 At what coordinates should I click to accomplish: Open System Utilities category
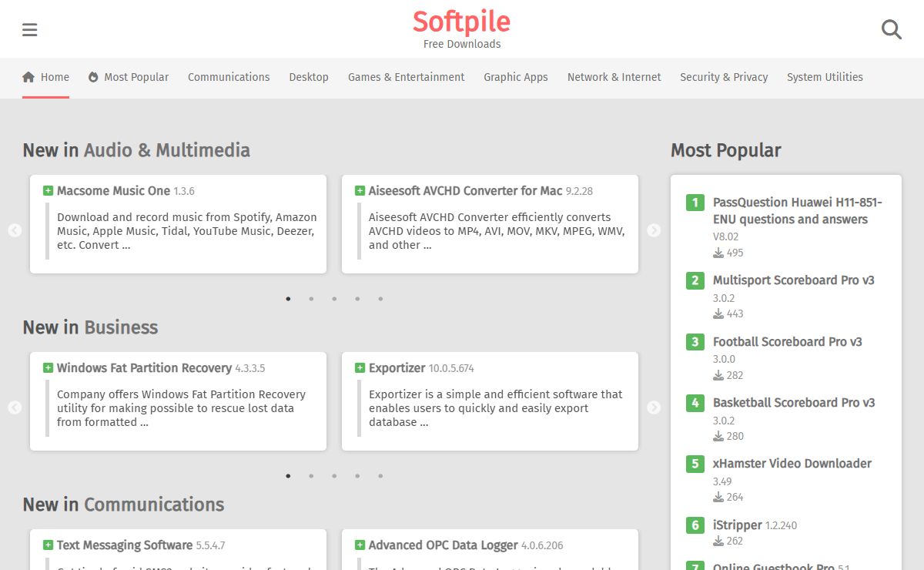[x=825, y=77]
